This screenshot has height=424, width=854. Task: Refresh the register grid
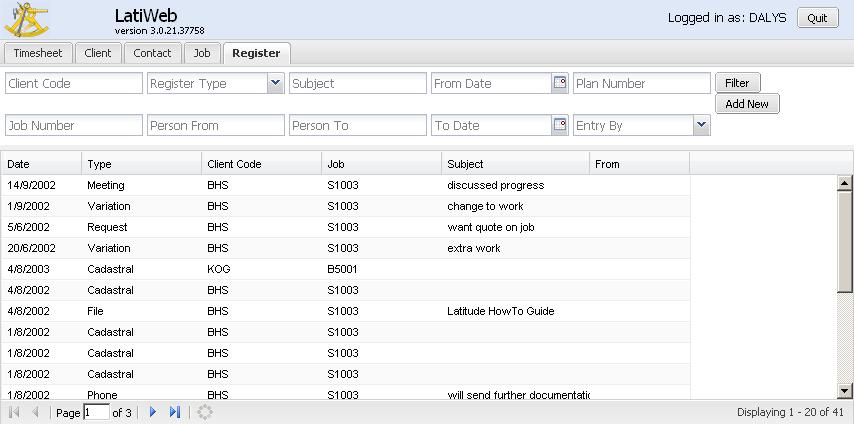(x=205, y=412)
